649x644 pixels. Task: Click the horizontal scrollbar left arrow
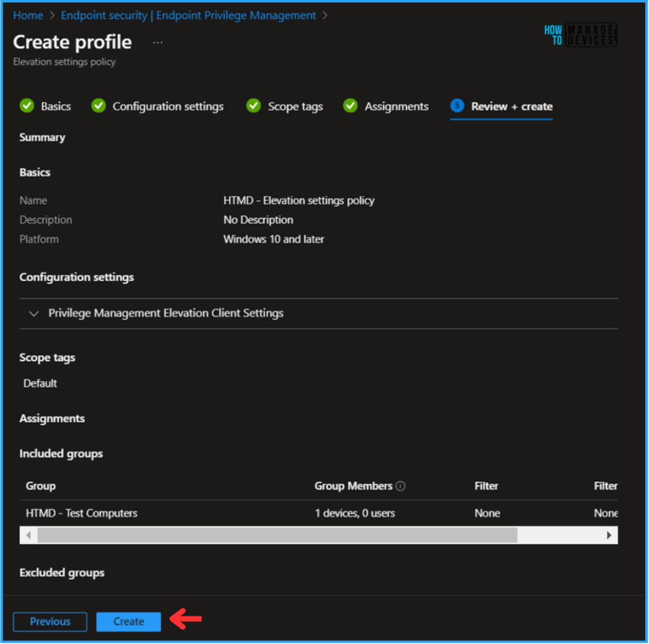[x=29, y=535]
